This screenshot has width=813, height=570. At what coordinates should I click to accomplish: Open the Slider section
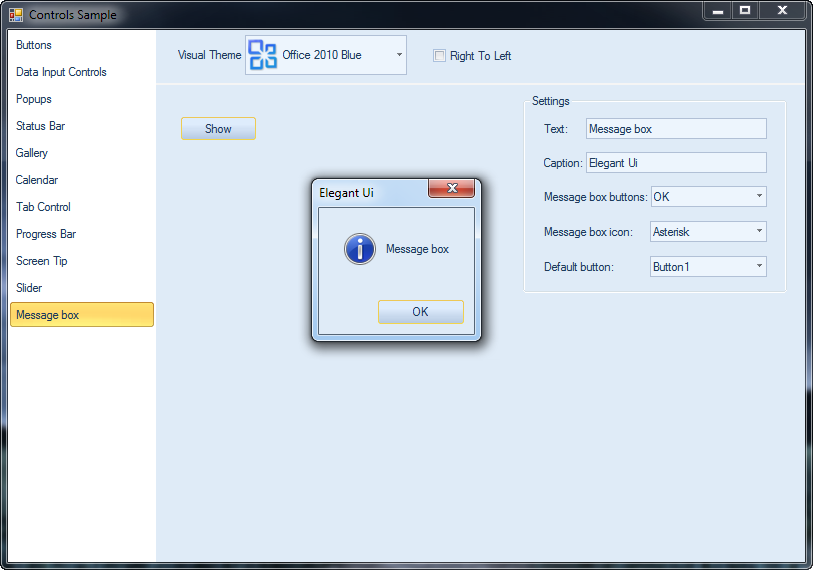pos(82,288)
